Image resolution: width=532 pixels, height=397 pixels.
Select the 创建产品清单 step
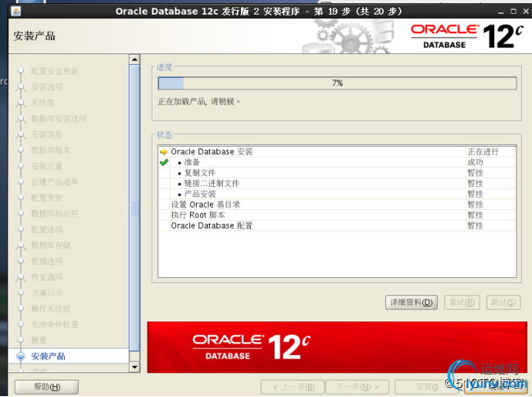tap(55, 182)
